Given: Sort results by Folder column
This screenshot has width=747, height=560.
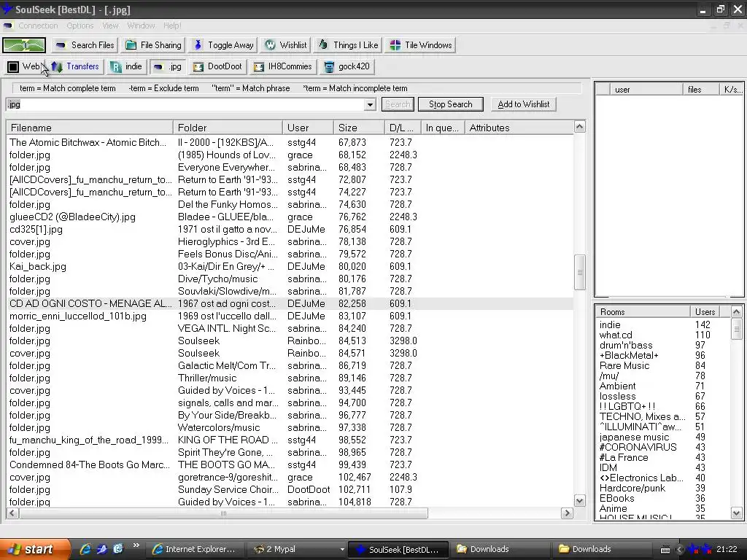Looking at the screenshot, I should (228, 128).
